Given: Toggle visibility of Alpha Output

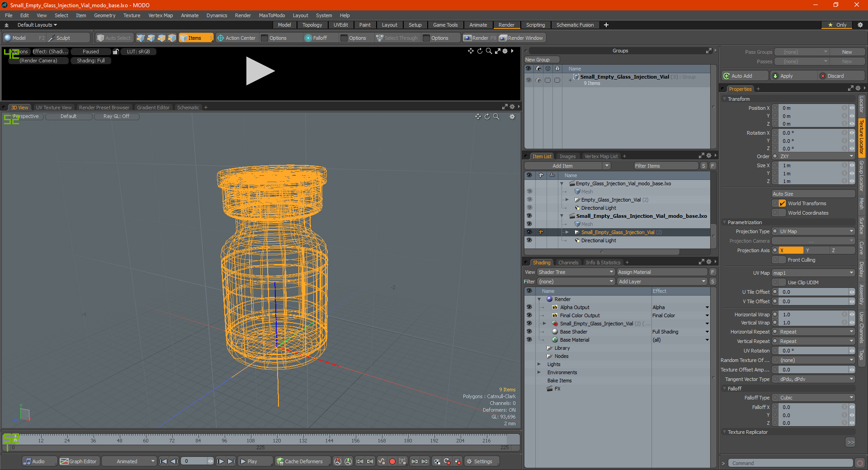Looking at the screenshot, I should click(529, 307).
